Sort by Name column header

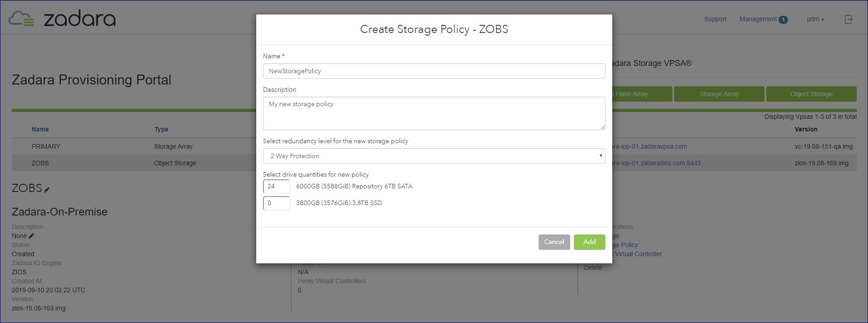pos(40,129)
